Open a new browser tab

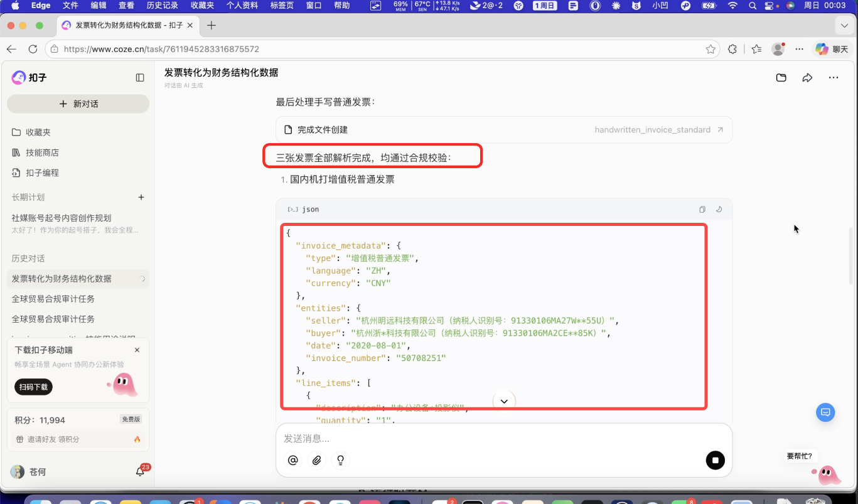coord(212,26)
